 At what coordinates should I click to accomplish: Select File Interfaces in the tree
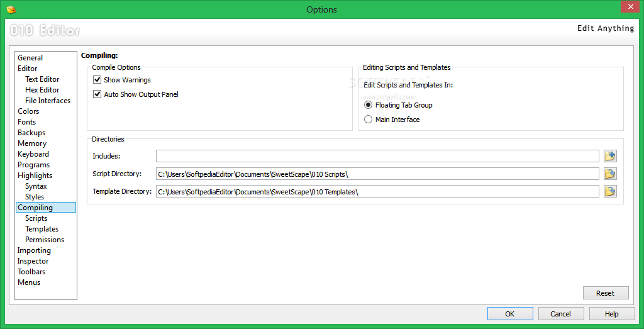point(48,101)
